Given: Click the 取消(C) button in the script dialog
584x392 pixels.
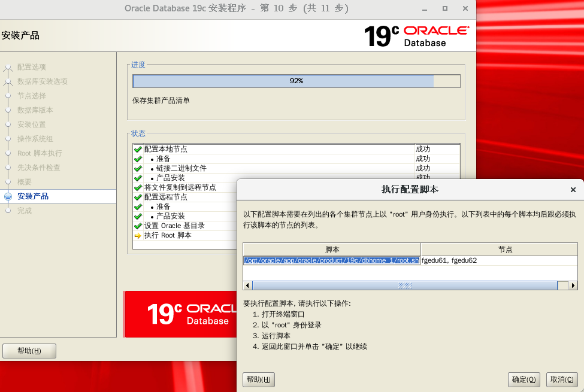Looking at the screenshot, I should 562,379.
